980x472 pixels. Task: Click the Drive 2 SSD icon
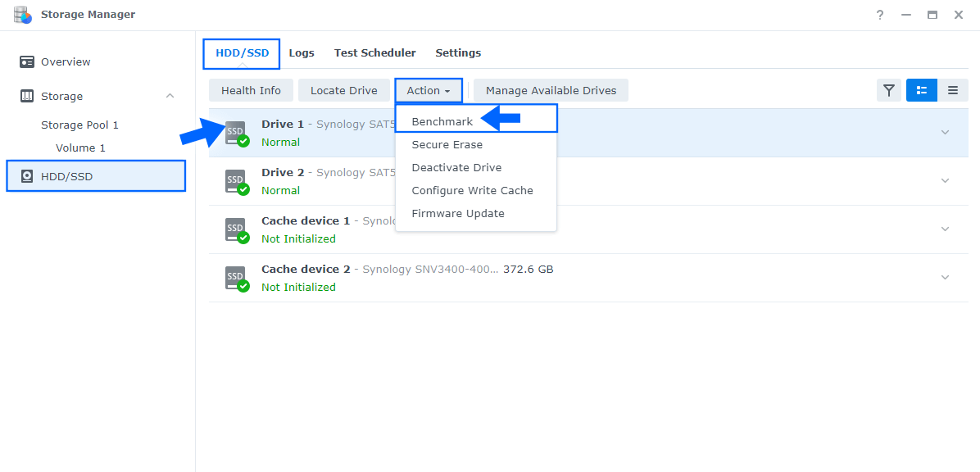pyautogui.click(x=237, y=181)
